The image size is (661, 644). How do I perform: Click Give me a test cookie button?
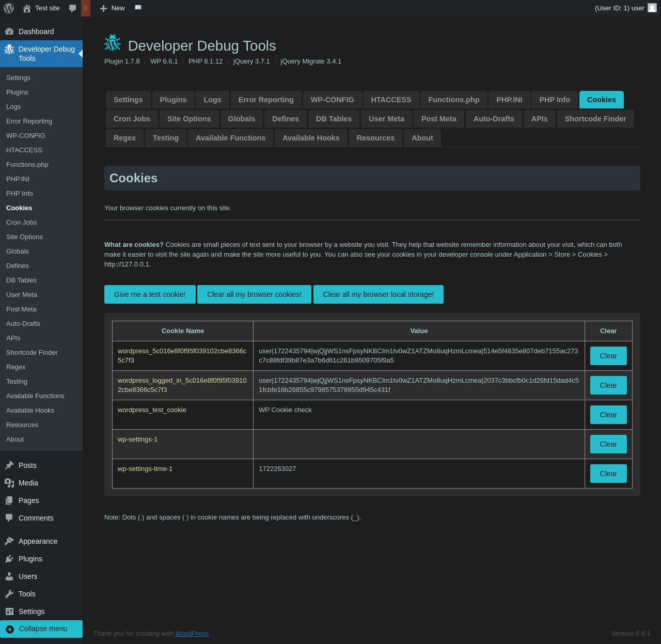[150, 294]
